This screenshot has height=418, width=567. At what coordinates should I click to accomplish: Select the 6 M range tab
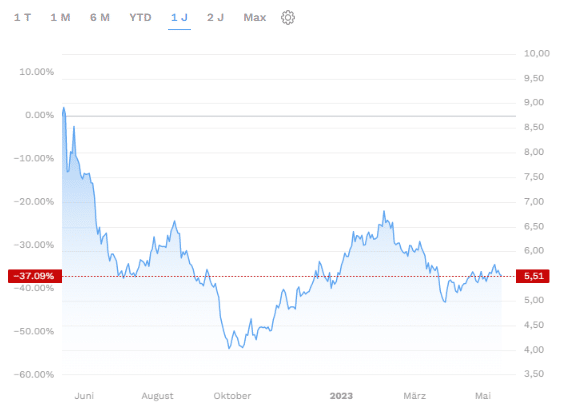100,17
